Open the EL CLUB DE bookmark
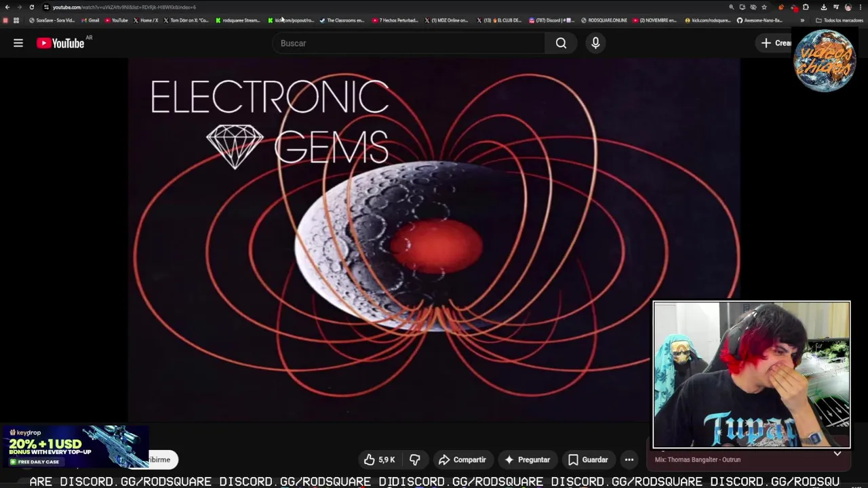This screenshot has height=488, width=868. pos(500,20)
